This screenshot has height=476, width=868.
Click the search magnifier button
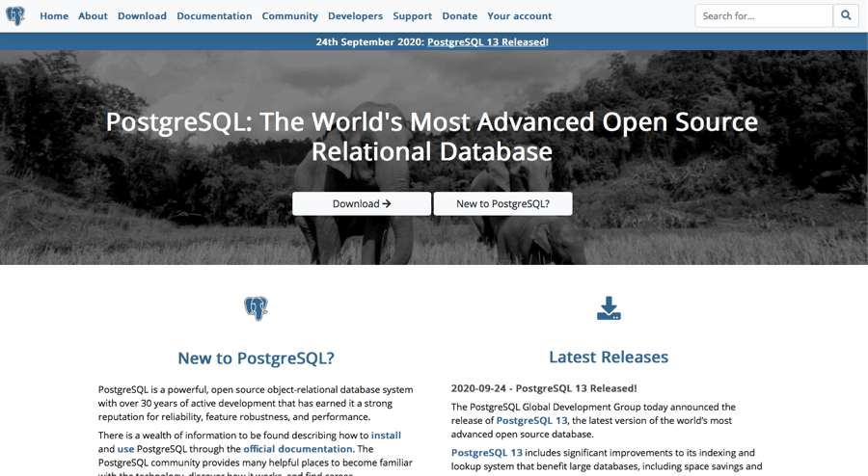tap(846, 15)
